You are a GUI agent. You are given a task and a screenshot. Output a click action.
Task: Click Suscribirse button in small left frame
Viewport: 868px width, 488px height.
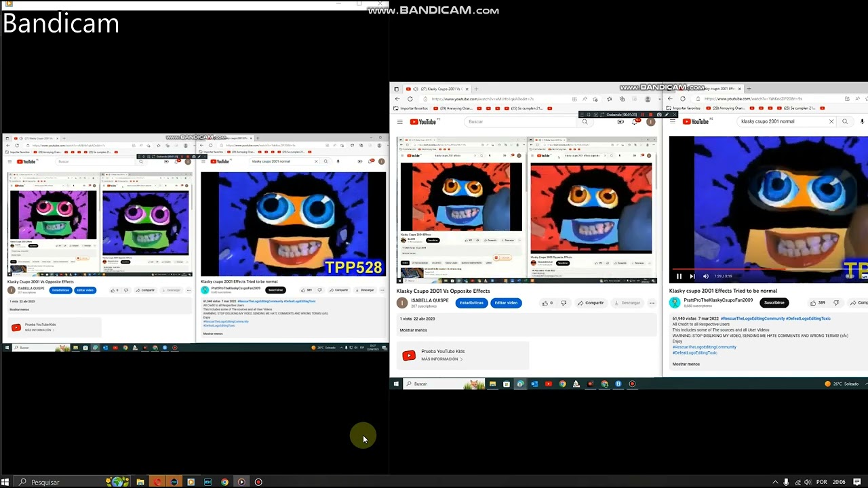275,290
